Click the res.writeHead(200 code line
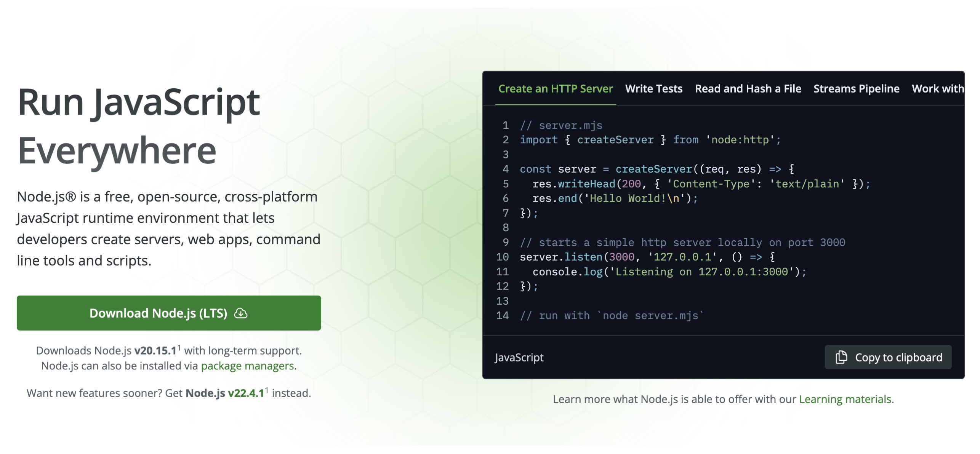 pyautogui.click(x=701, y=184)
